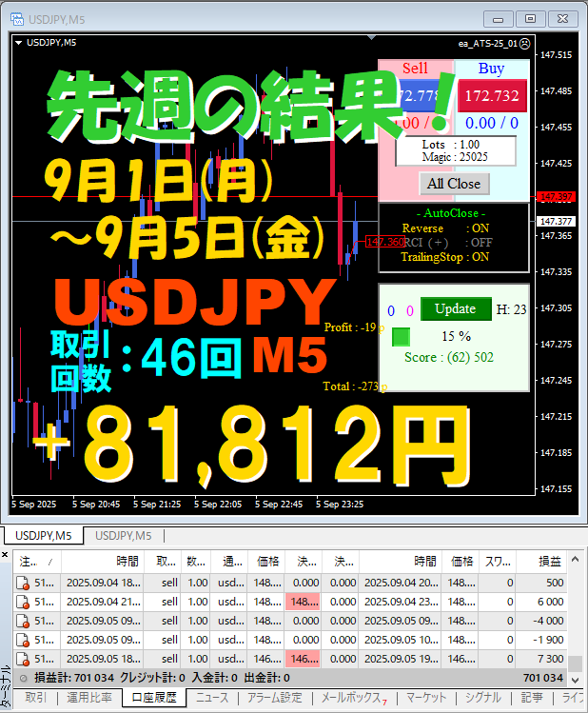Switch to the 口座履歴 terminal tab
The image size is (588, 713).
pyautogui.click(x=154, y=698)
